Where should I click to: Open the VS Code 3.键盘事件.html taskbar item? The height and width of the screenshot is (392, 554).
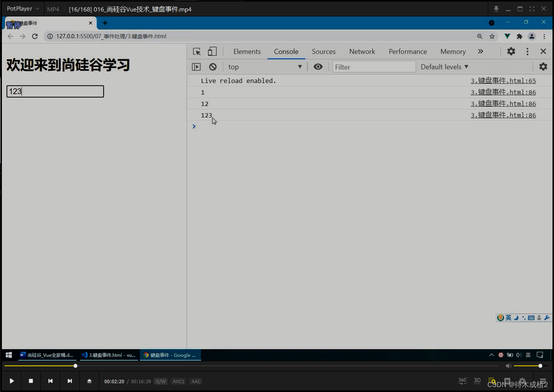(x=109, y=355)
